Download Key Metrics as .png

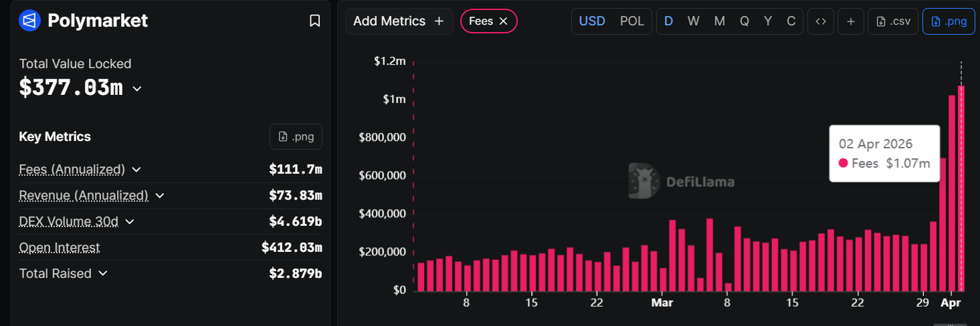tap(296, 136)
